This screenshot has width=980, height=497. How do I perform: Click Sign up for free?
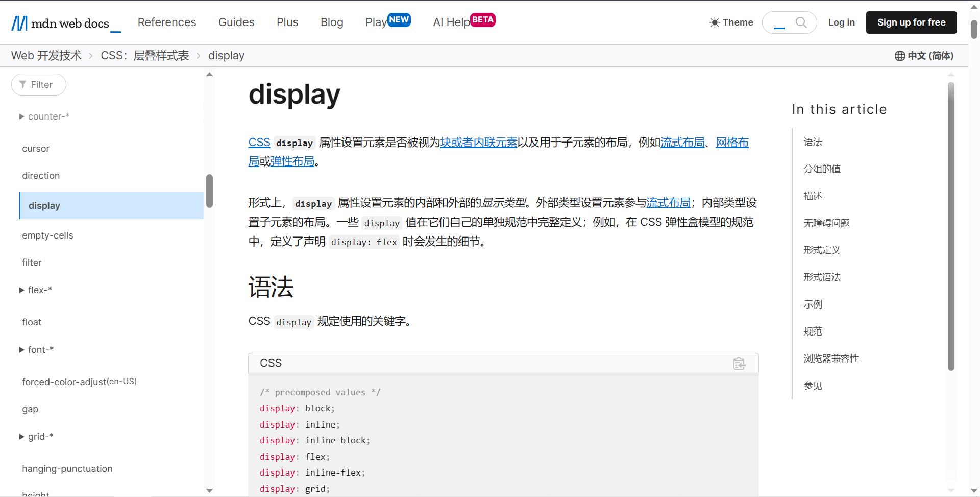(x=911, y=22)
